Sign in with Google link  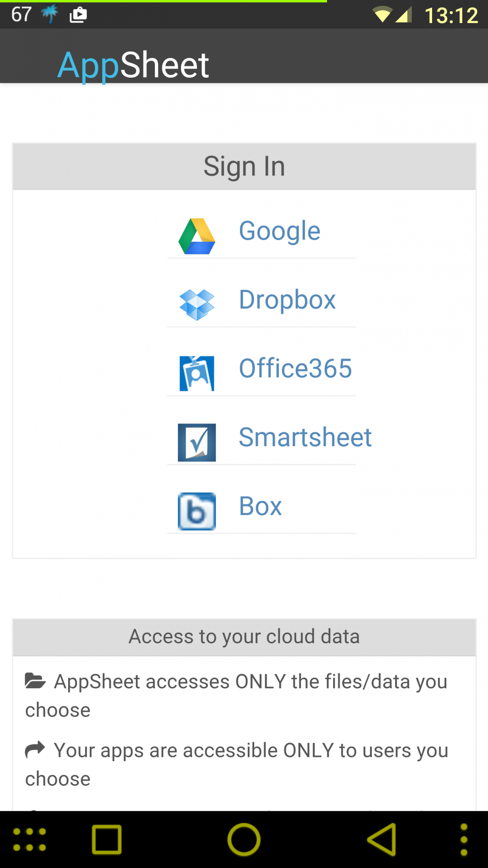click(x=280, y=231)
